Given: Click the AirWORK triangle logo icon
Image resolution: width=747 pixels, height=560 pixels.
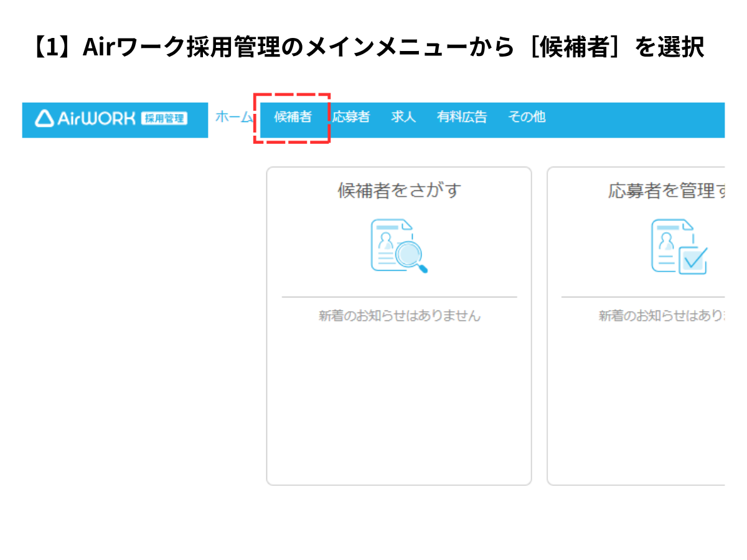Looking at the screenshot, I should pyautogui.click(x=44, y=118).
